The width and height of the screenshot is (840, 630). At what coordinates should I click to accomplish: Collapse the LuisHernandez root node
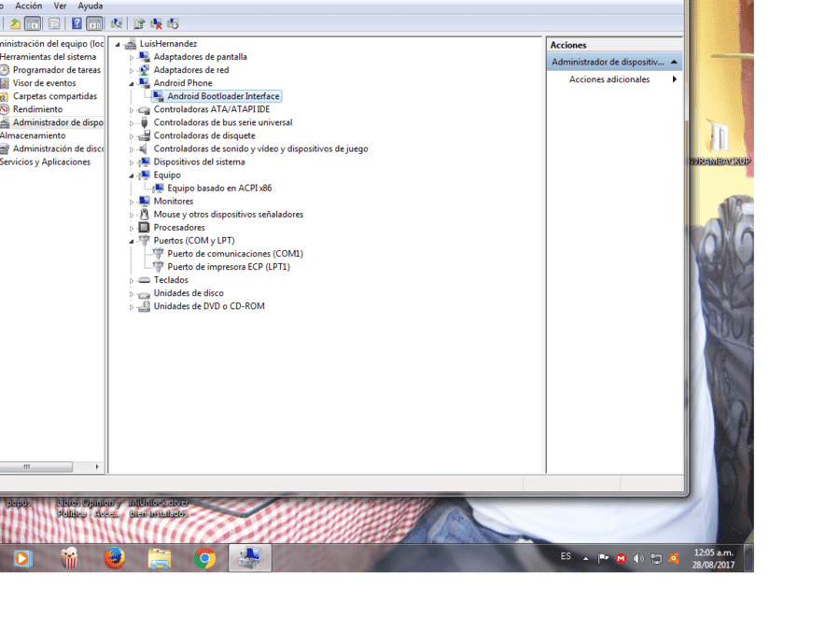pos(118,45)
